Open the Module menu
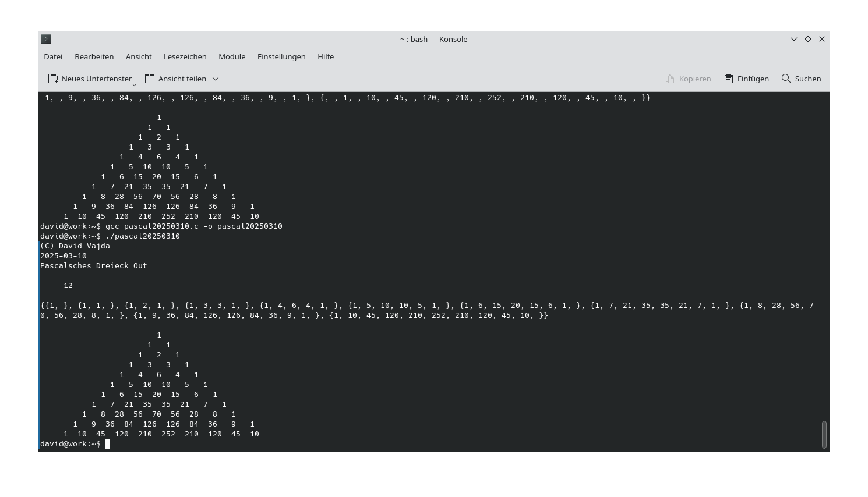The image size is (868, 497). coord(232,56)
